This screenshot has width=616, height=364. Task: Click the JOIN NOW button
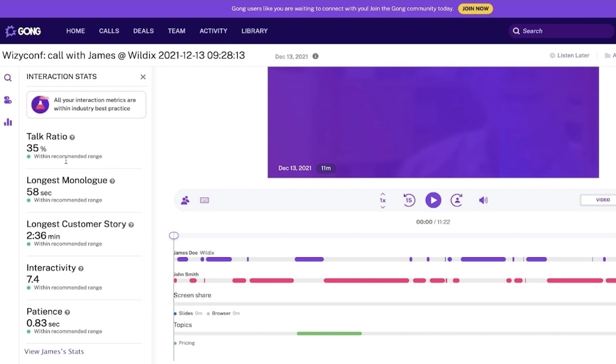475,9
